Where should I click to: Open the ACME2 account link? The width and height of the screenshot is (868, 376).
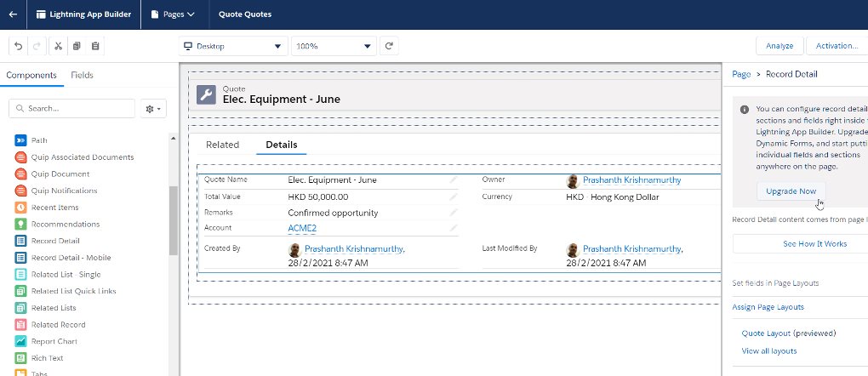click(302, 228)
